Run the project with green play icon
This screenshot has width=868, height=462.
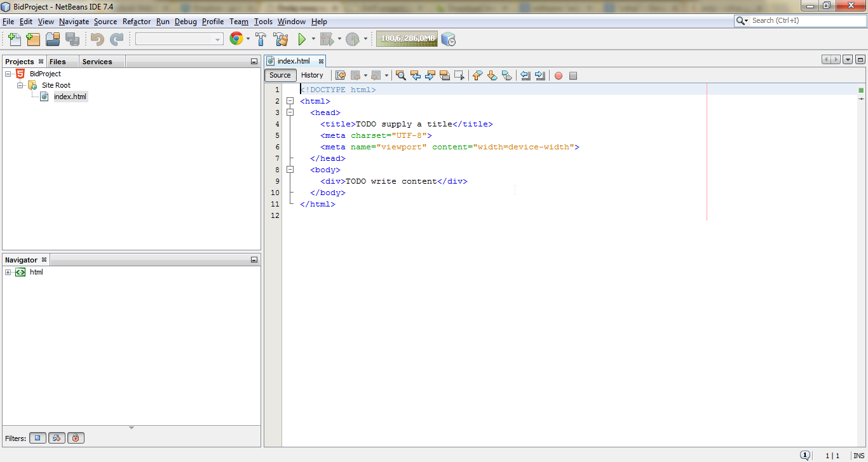[x=302, y=39]
